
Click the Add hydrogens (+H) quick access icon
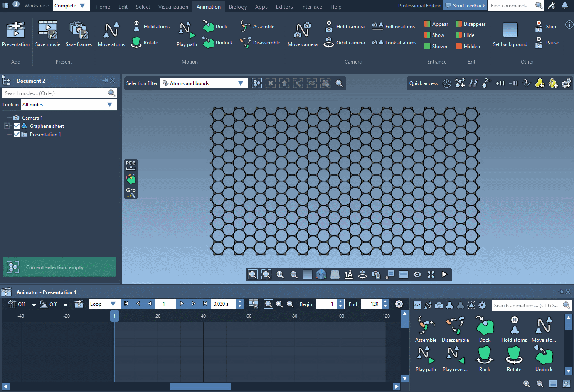tap(500, 83)
